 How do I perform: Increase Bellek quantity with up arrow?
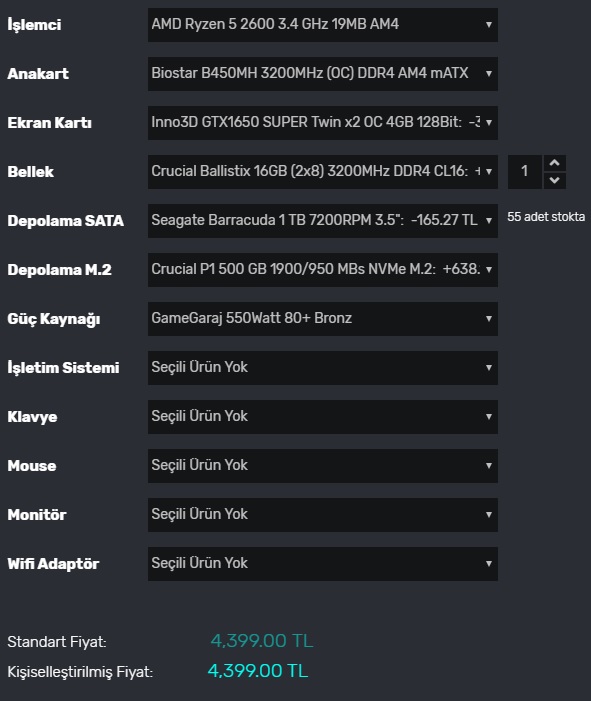pos(555,163)
